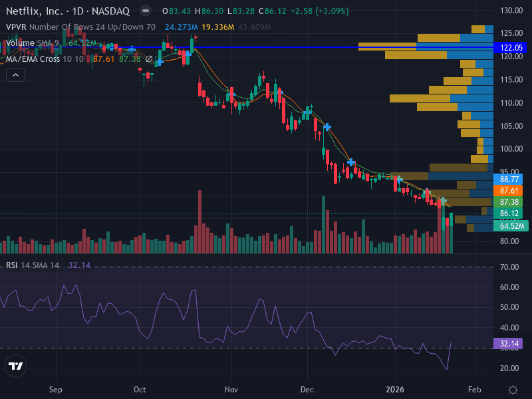The image size is (532, 399).
Task: Click the Feb label on time axis
Action: [x=475, y=390]
